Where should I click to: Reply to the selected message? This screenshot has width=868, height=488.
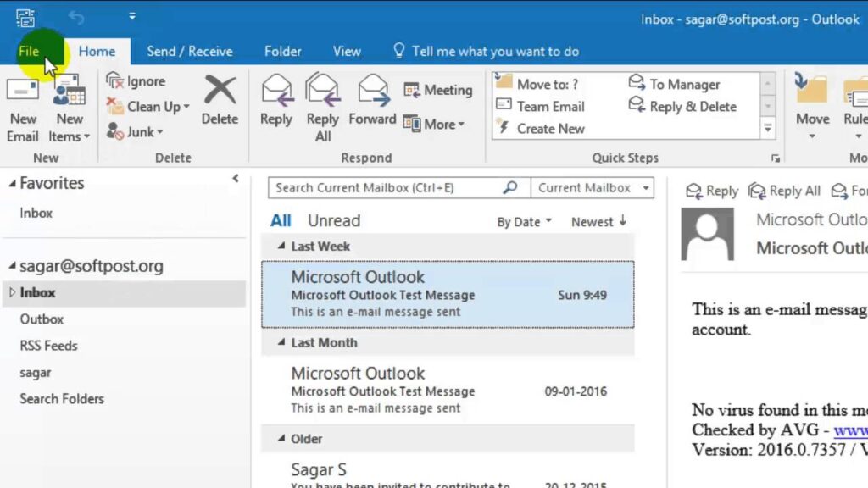click(275, 102)
